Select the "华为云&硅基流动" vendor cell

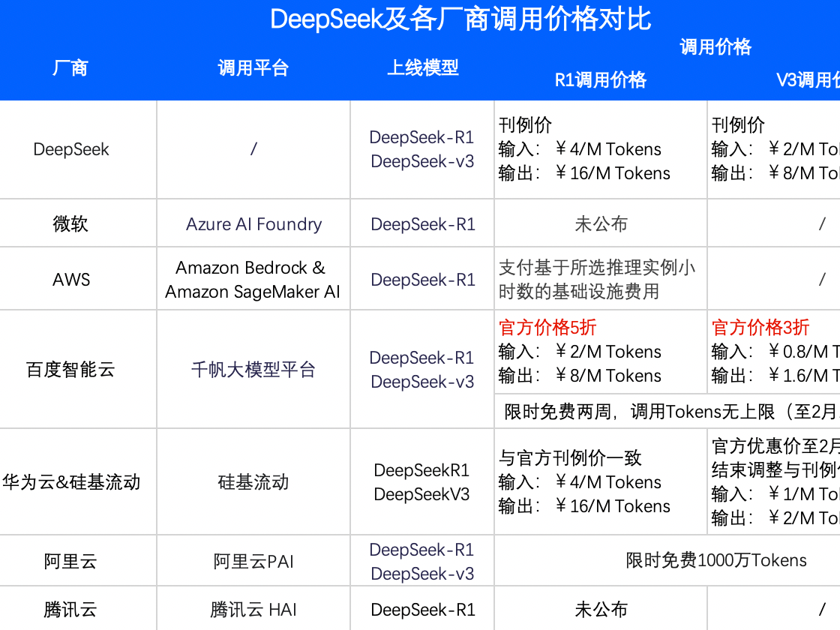[x=71, y=481]
